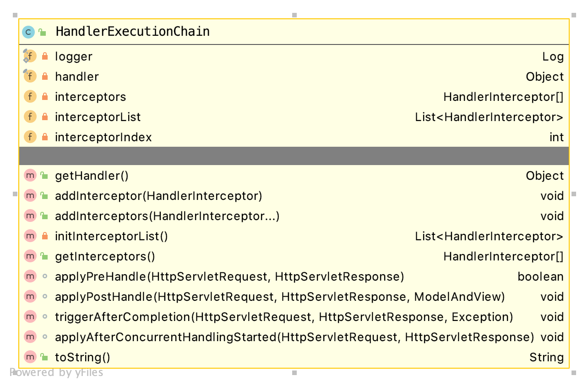The image size is (588, 387).
Task: Click the gray separator between fields and methods
Action: (x=294, y=156)
